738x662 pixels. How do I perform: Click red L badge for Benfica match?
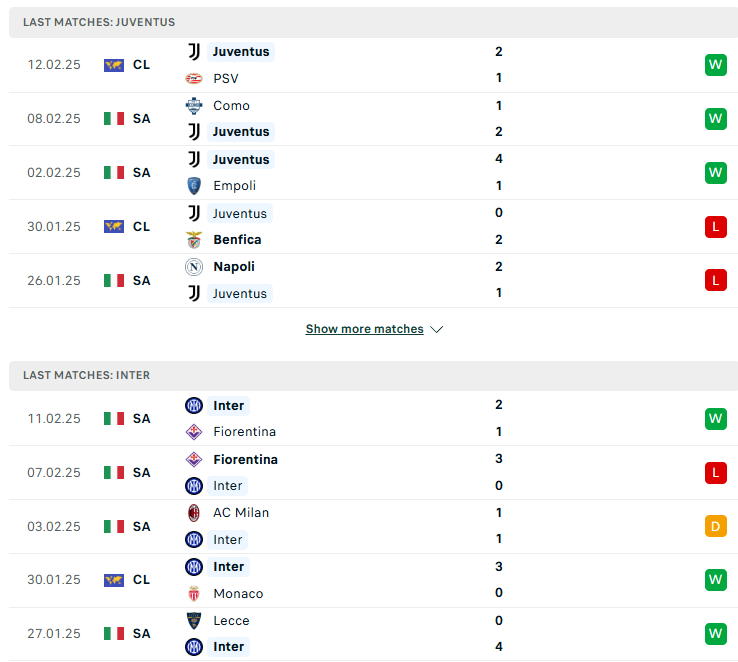(715, 227)
